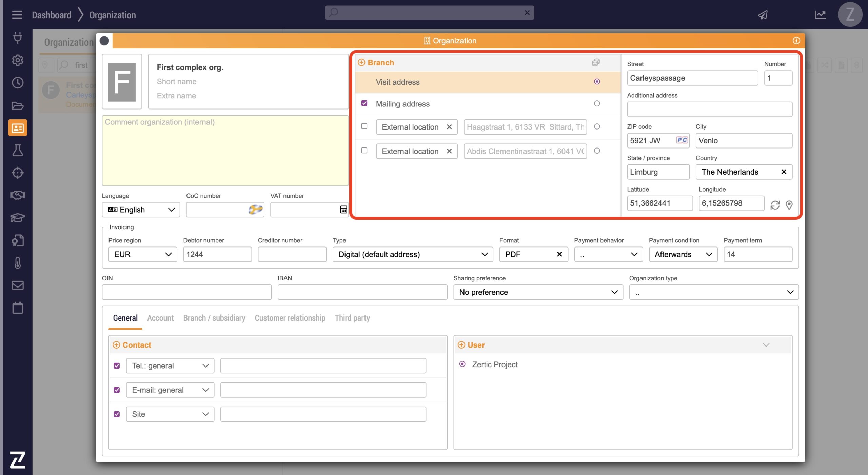Click the ZIP code PC lookup icon
This screenshot has width=868, height=475.
pos(682,140)
